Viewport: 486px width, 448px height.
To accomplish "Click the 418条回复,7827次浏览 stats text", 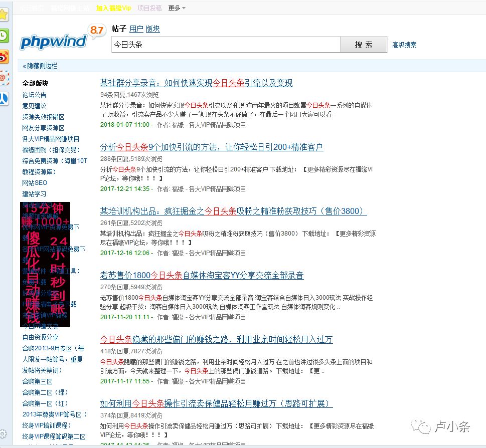I will click(x=131, y=351).
